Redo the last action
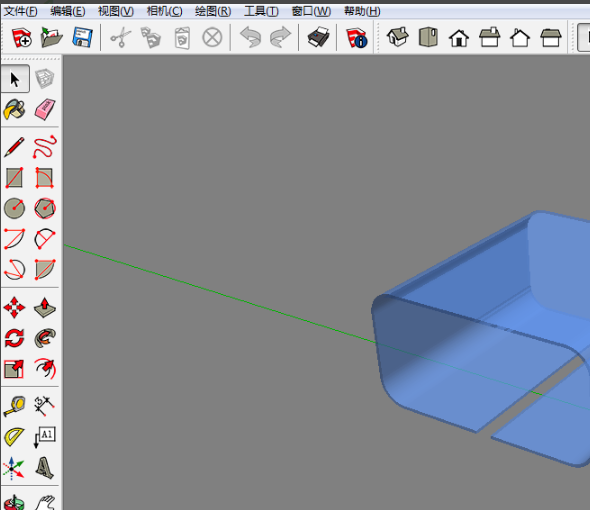The height and width of the screenshot is (510, 590). coord(281,37)
